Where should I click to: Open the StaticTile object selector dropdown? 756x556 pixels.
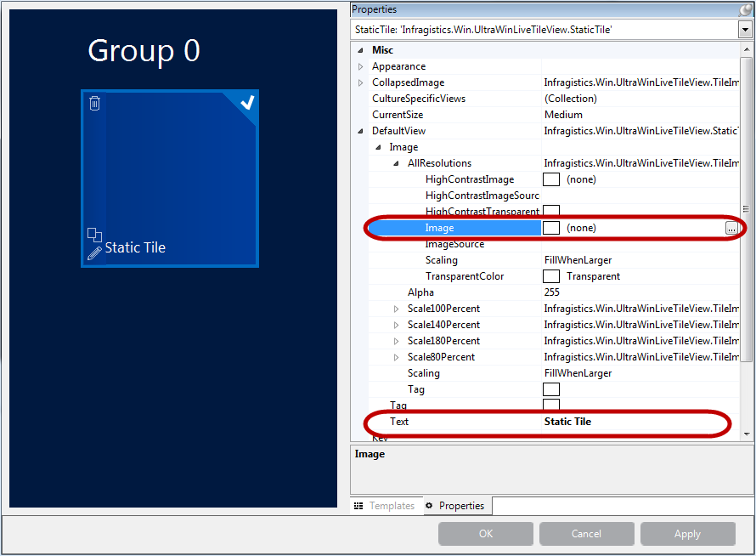click(x=745, y=29)
